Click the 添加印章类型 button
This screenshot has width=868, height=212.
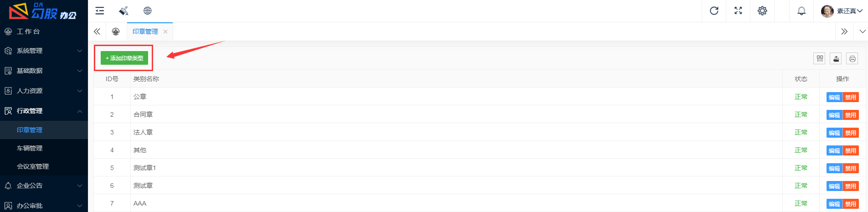[124, 58]
